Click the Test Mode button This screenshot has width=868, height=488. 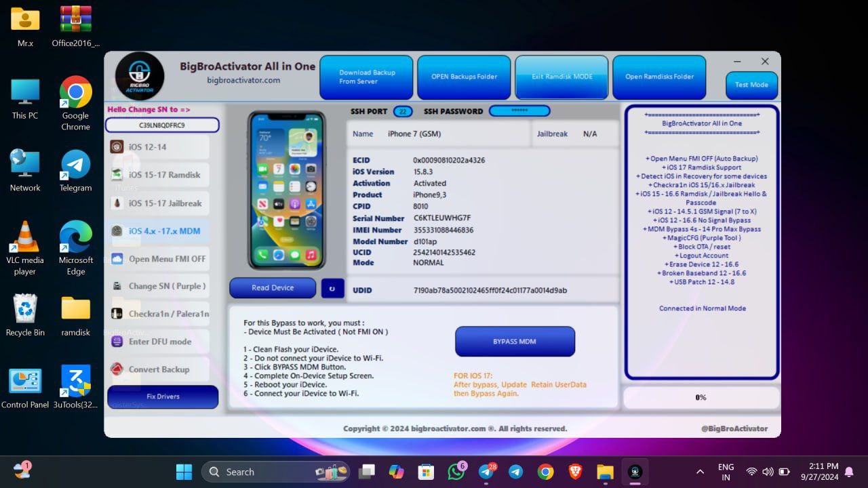(x=751, y=85)
